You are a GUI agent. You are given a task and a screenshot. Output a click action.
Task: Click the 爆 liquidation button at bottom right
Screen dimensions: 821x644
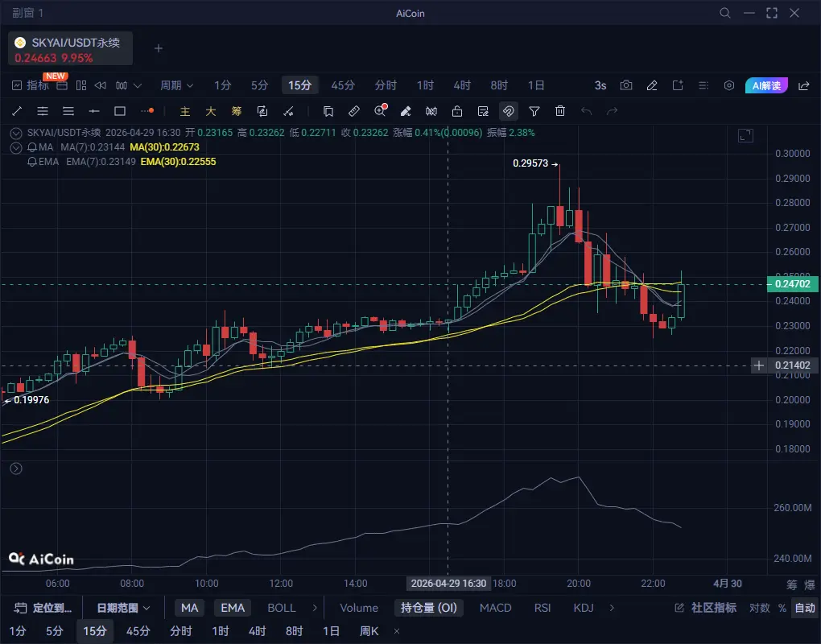(810, 584)
